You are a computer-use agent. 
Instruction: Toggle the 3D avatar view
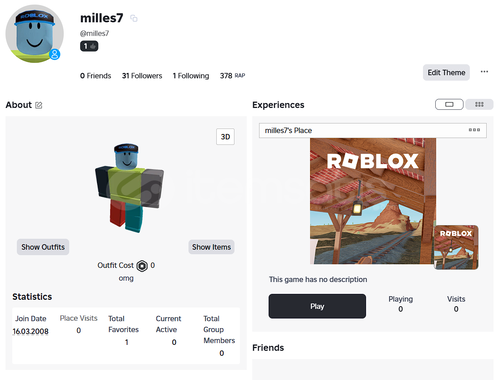pos(225,137)
